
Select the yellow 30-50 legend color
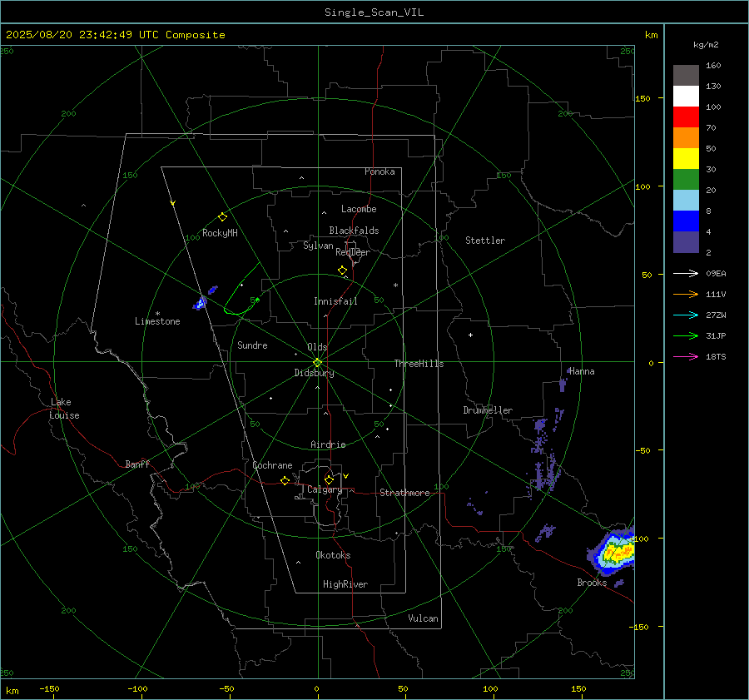[686, 159]
